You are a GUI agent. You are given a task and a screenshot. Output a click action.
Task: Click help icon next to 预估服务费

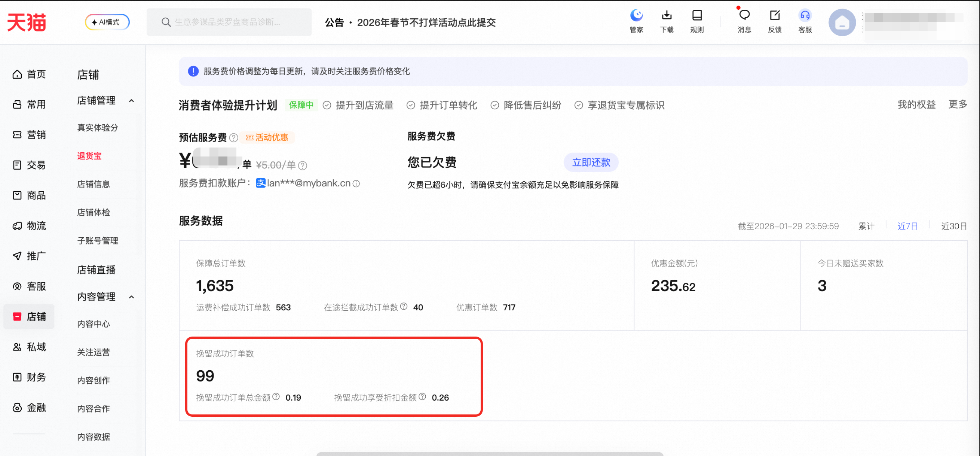233,138
